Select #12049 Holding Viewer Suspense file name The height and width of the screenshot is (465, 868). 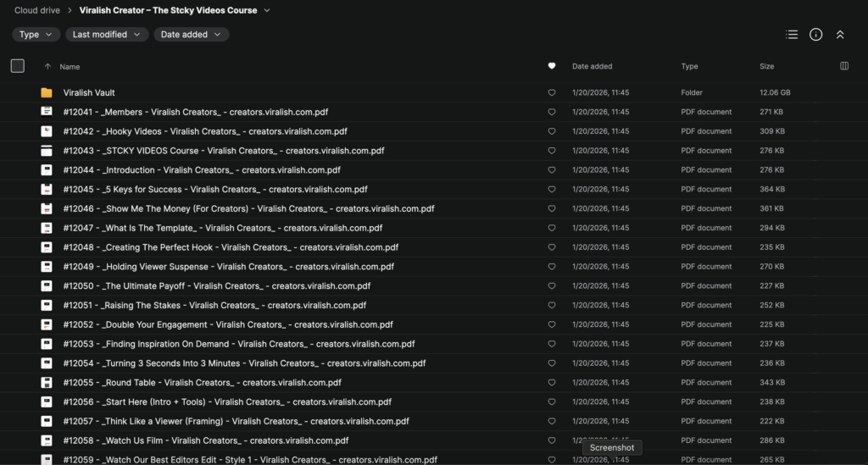[229, 267]
